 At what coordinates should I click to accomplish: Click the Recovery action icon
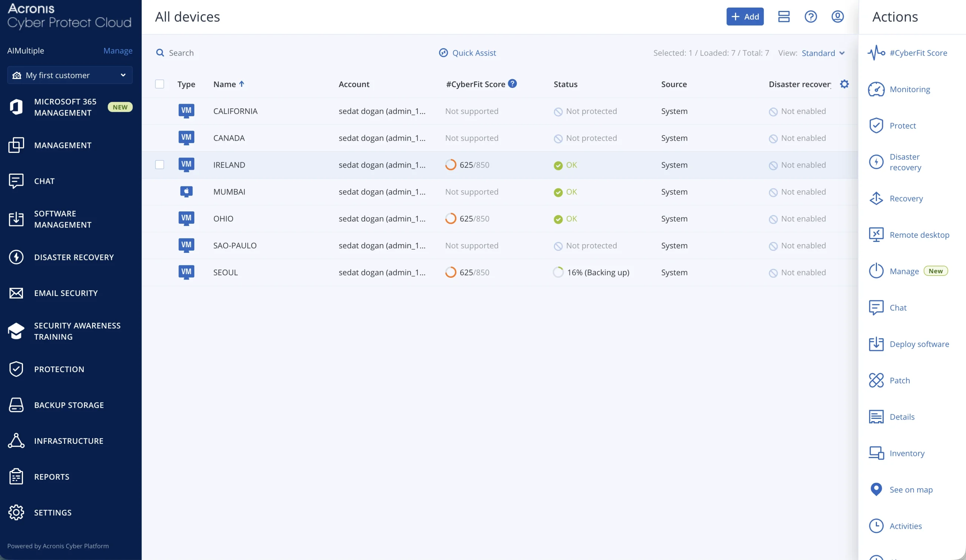(x=876, y=198)
